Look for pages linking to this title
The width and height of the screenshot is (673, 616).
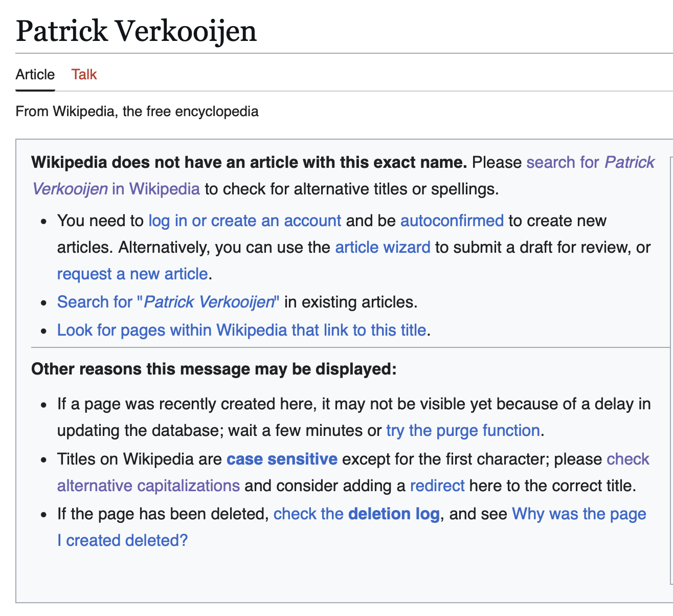[x=242, y=330]
